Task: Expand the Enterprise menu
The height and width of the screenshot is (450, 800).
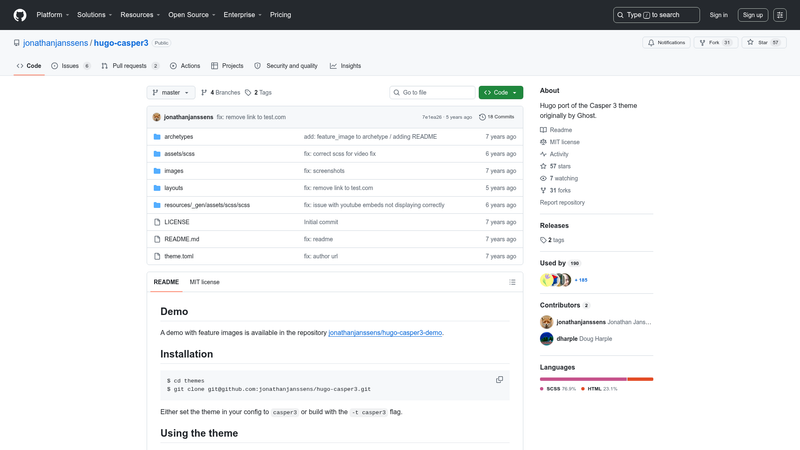Action: pos(242,15)
